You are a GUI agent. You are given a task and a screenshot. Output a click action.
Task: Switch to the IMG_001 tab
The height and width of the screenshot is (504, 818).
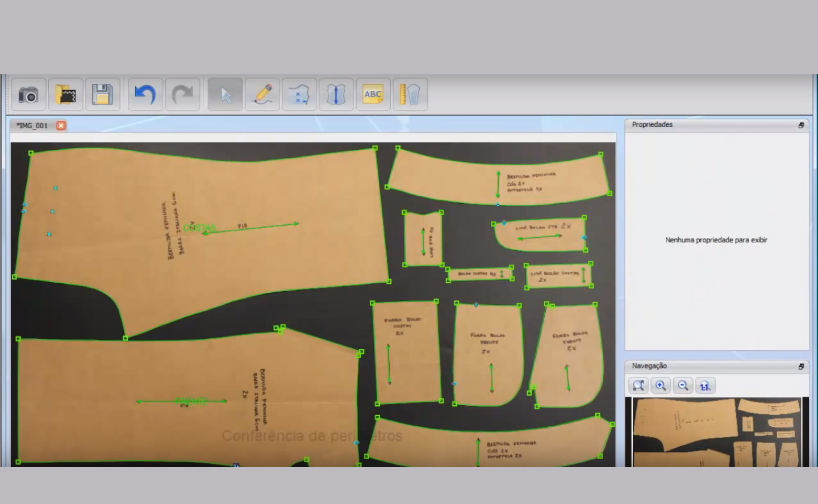click(x=32, y=125)
